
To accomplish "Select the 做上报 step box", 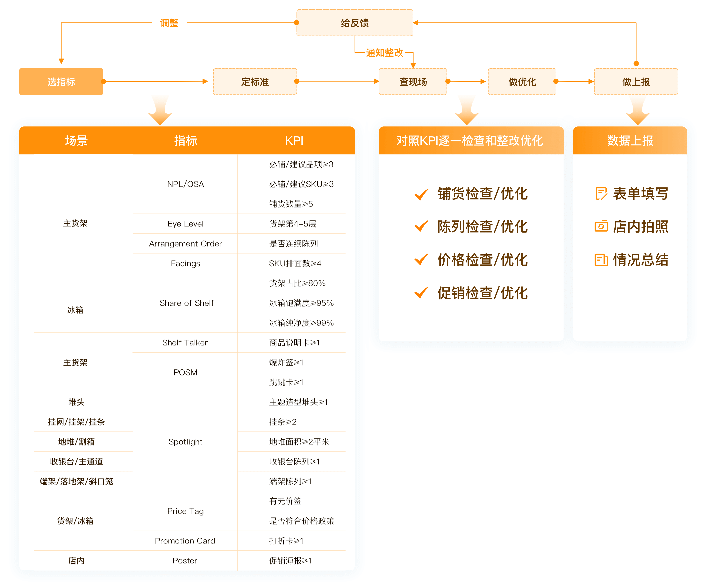I will tap(636, 82).
